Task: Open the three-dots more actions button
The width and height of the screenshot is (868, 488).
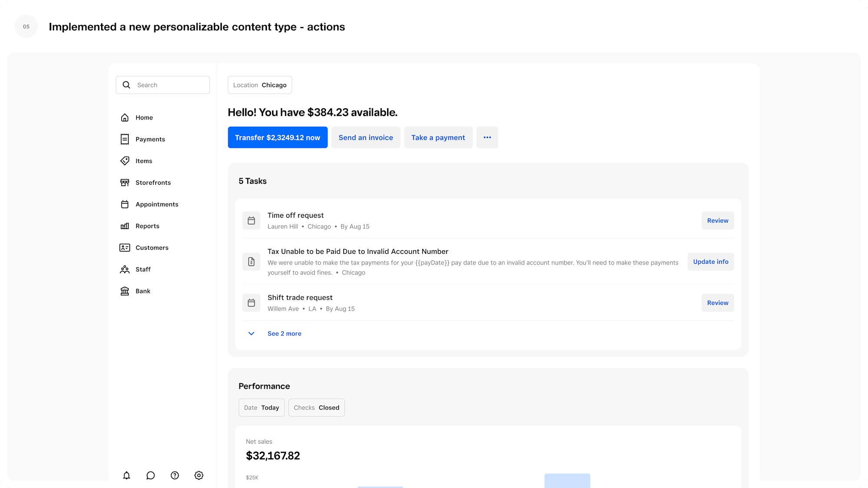Action: (487, 138)
